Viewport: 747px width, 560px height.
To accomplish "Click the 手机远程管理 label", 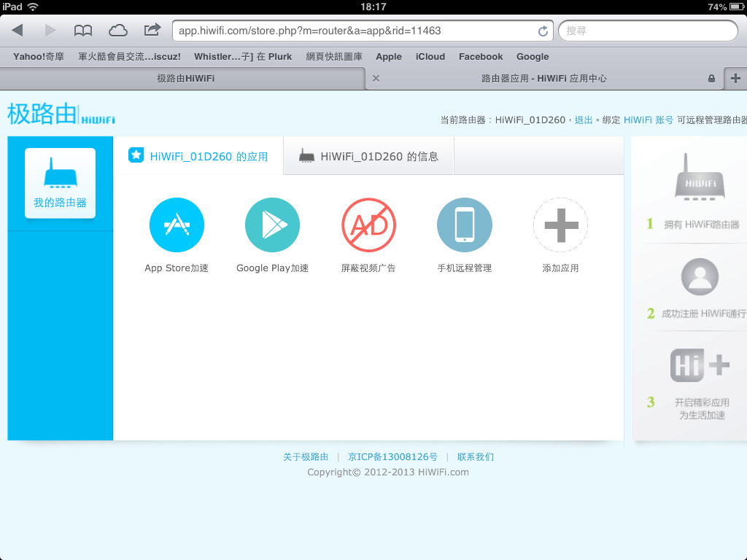I will tap(465, 268).
